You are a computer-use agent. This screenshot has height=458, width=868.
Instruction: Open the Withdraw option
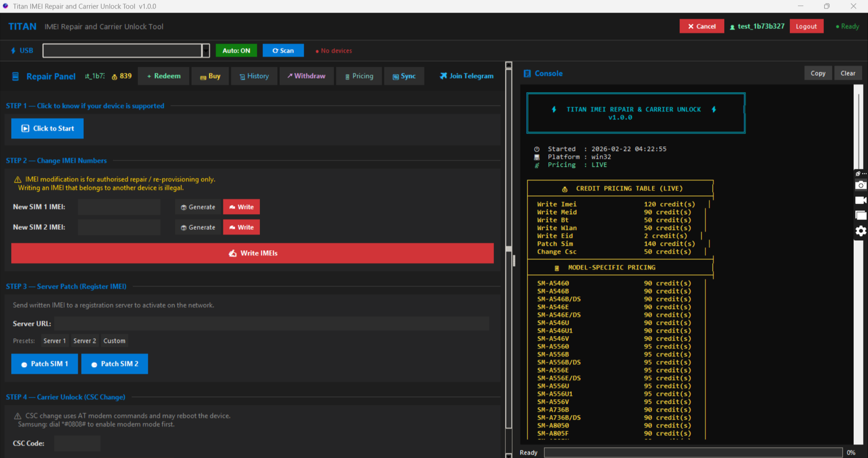(307, 76)
